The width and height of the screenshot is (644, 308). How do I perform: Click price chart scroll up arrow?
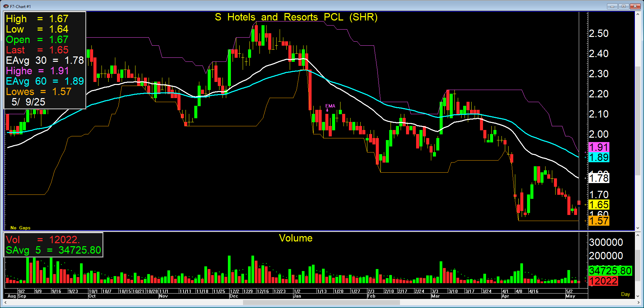coord(638,14)
